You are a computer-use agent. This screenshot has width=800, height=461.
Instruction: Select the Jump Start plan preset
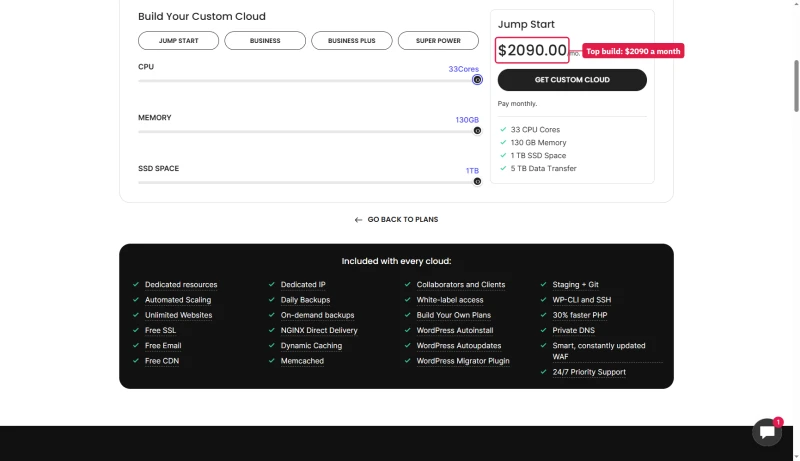(179, 41)
